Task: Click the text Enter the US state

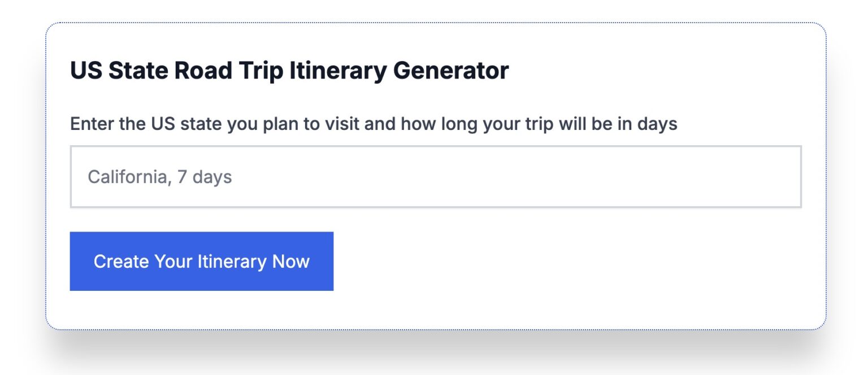Action: (x=146, y=124)
